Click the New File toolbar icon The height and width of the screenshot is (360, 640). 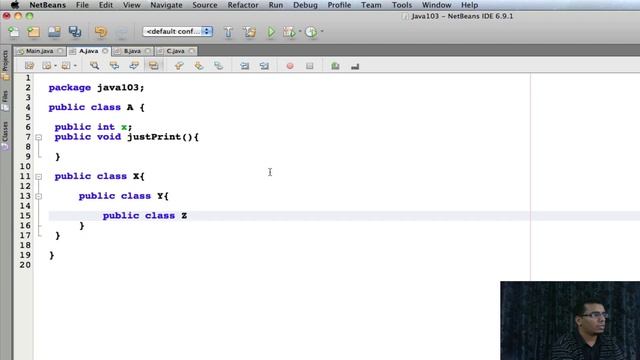click(x=14, y=32)
